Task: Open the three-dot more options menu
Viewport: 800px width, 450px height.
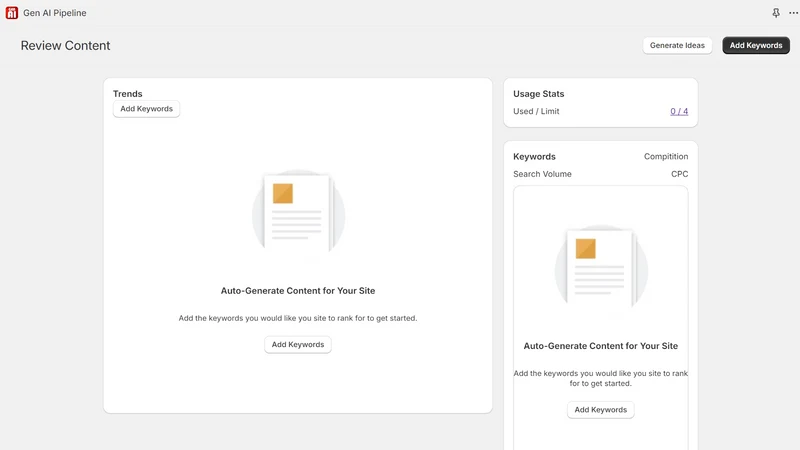Action: [x=793, y=13]
